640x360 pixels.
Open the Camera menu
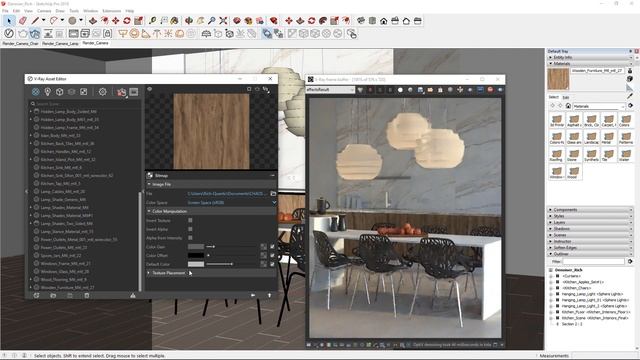click(44, 11)
